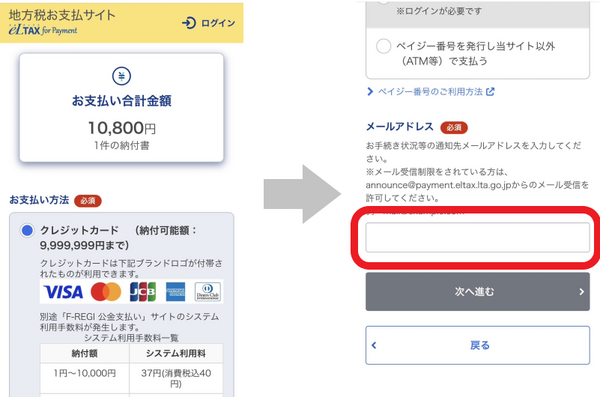Click the announce@payment.eltax.lta.go.jp address text

pos(439,185)
